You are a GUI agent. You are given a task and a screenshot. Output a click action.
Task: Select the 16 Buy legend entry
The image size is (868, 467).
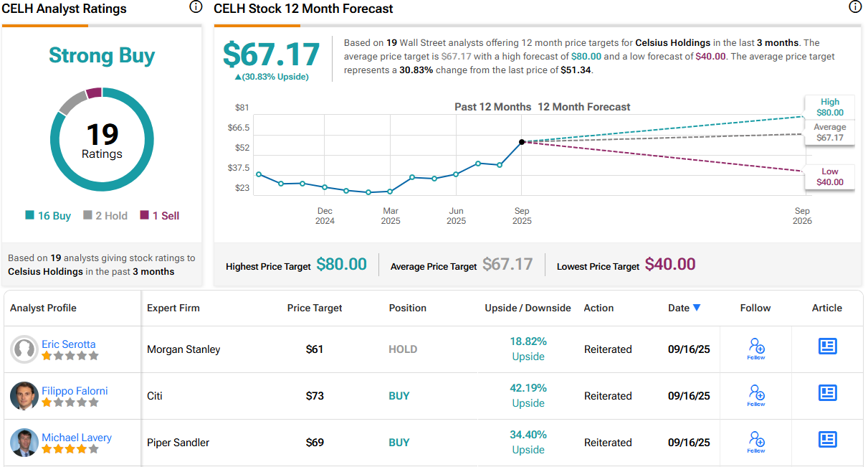(x=48, y=216)
